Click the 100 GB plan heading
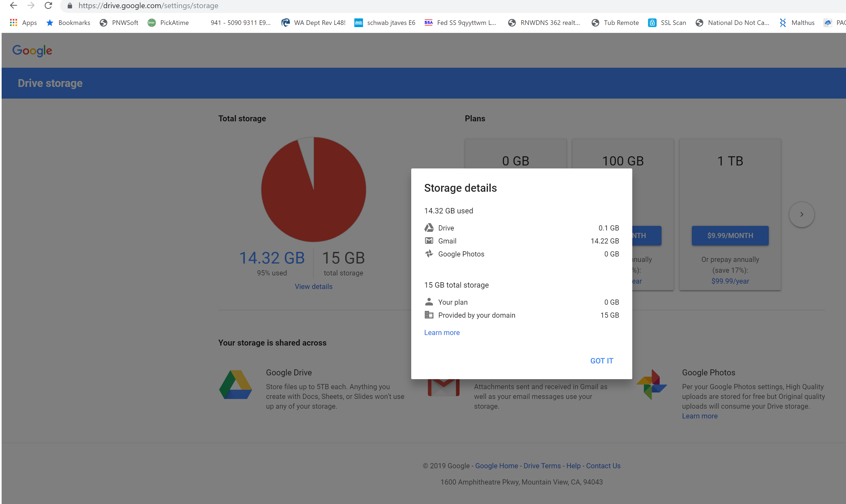Image resolution: width=846 pixels, height=504 pixels. 623,161
